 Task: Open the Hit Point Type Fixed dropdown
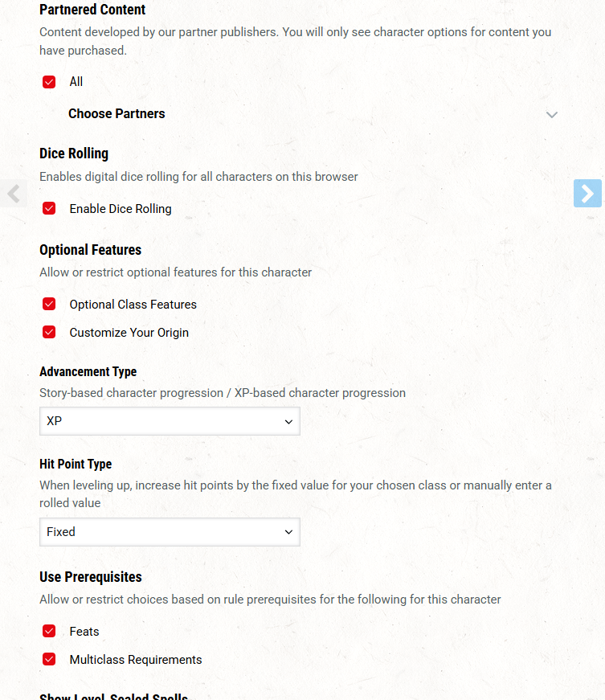pos(170,532)
